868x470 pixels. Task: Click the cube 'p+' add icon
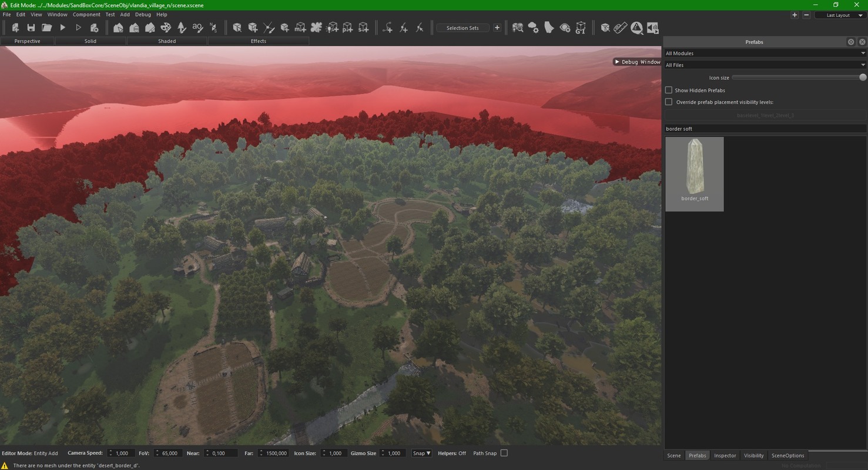[x=348, y=28]
